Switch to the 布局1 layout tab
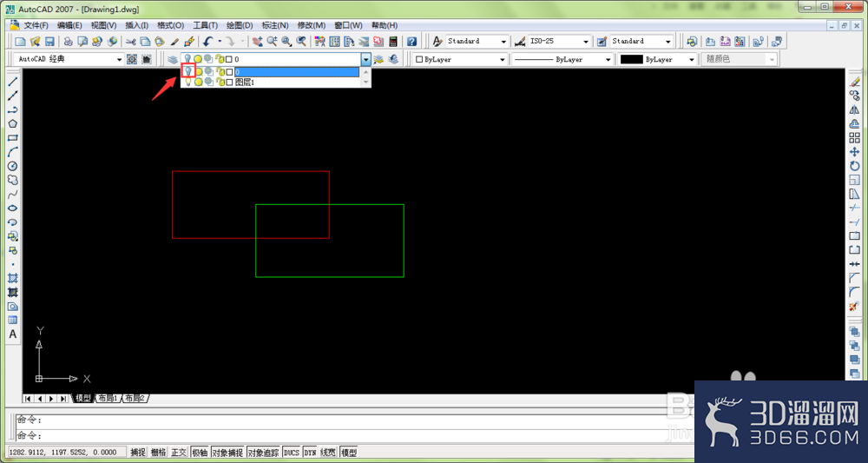The image size is (868, 463). tap(108, 398)
